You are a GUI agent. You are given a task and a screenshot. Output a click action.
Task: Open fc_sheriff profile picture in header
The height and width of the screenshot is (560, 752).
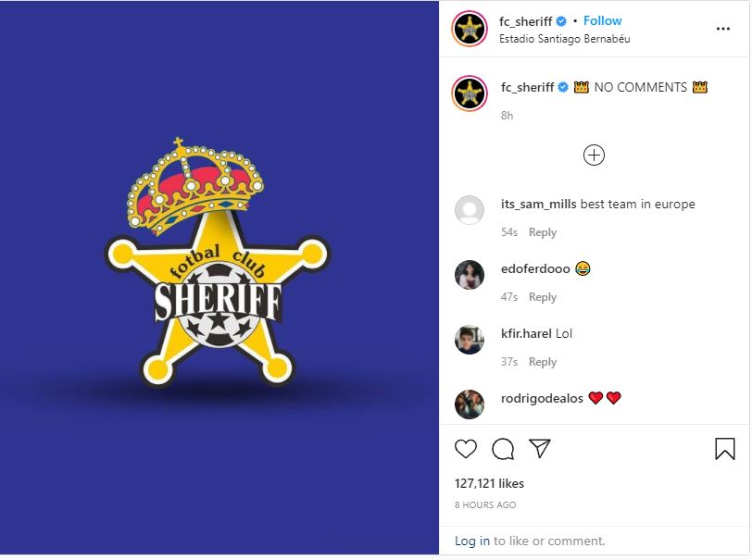click(x=470, y=29)
